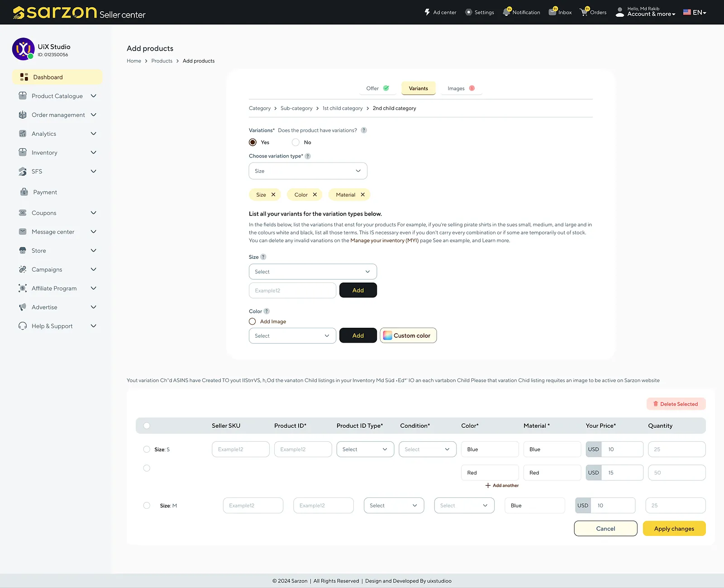Image resolution: width=724 pixels, height=588 pixels.
Task: Click the Add button for Size
Action: pos(358,290)
